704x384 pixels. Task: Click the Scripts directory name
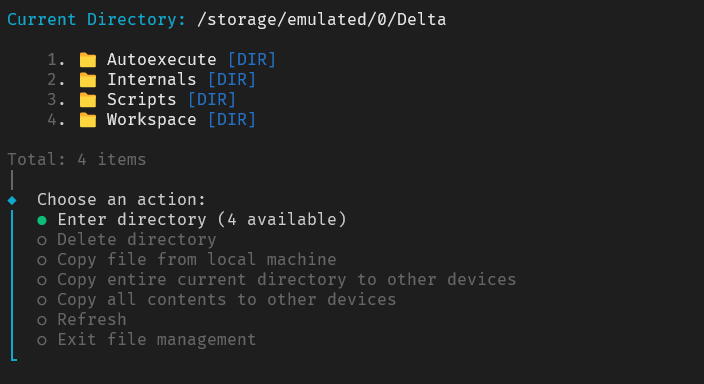tap(141, 100)
